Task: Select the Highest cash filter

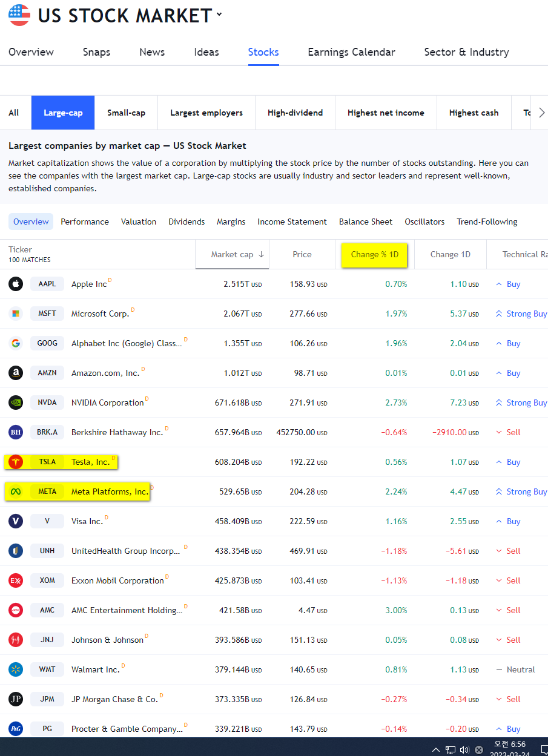Action: (474, 113)
